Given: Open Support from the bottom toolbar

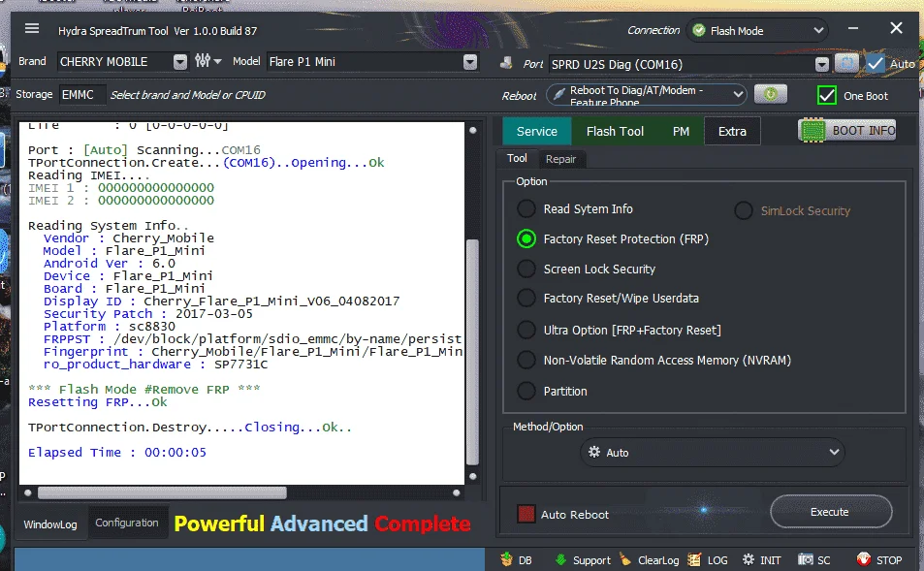Looking at the screenshot, I should (582, 559).
